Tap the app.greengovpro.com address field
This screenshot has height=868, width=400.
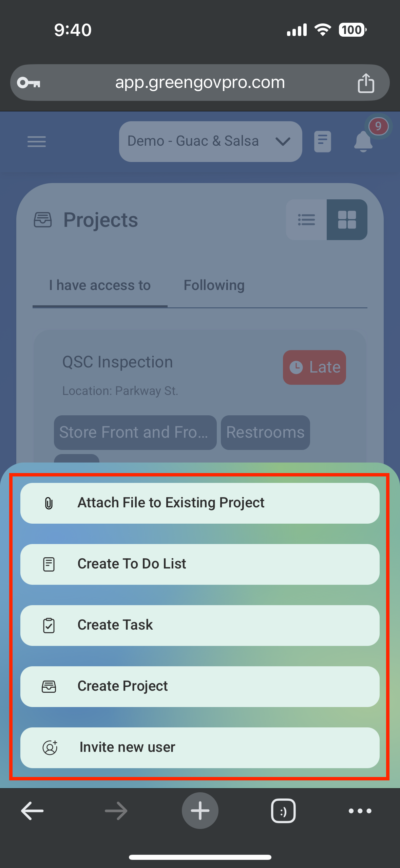(x=200, y=83)
